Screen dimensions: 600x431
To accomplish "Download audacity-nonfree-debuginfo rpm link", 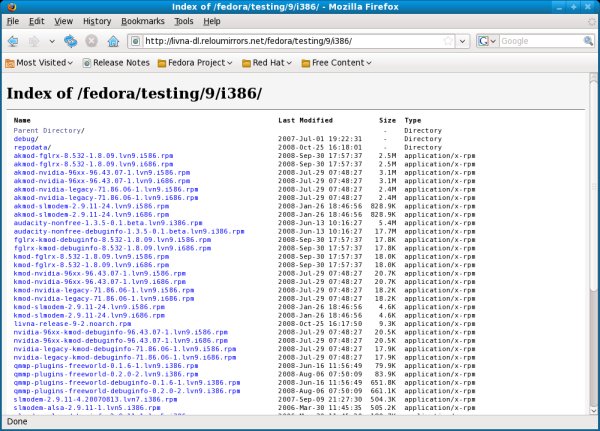I will pyautogui.click(x=129, y=232).
